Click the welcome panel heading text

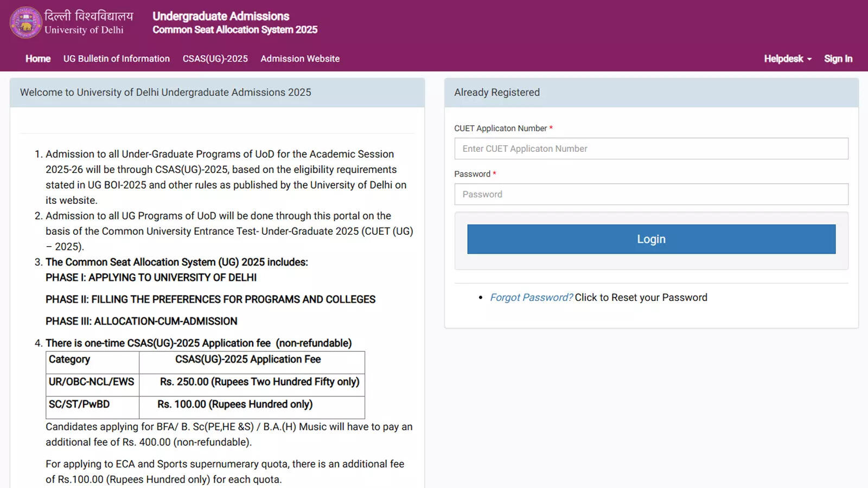(x=165, y=92)
